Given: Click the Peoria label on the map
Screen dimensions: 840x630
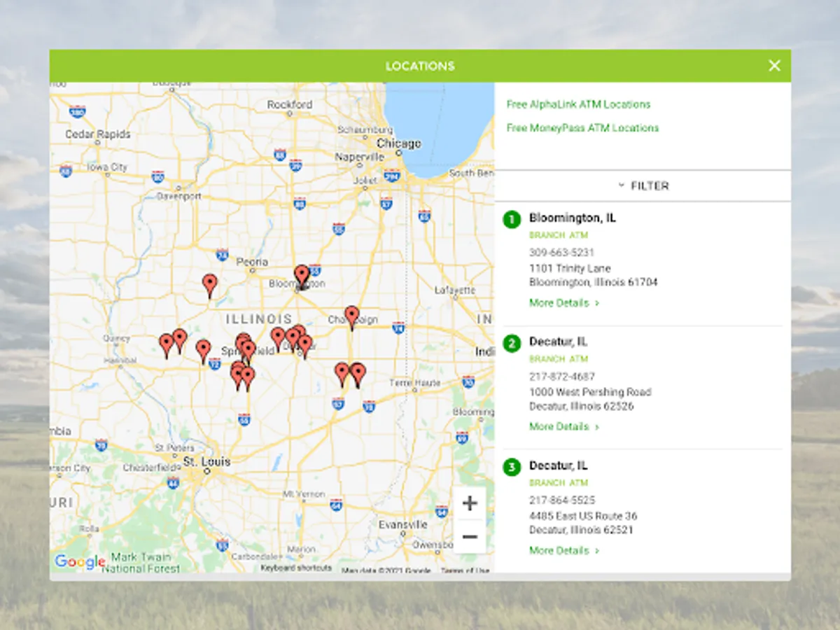Looking at the screenshot, I should (252, 262).
